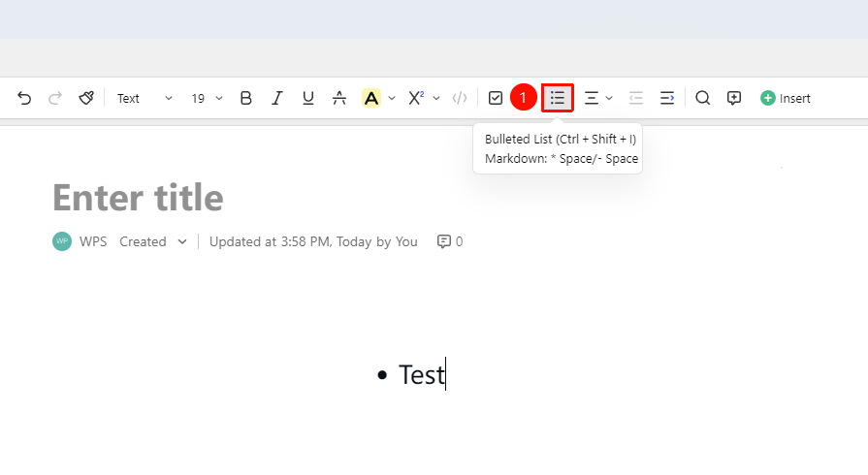Open the comments count icon
Image resolution: width=868 pixels, height=475 pixels.
443,241
